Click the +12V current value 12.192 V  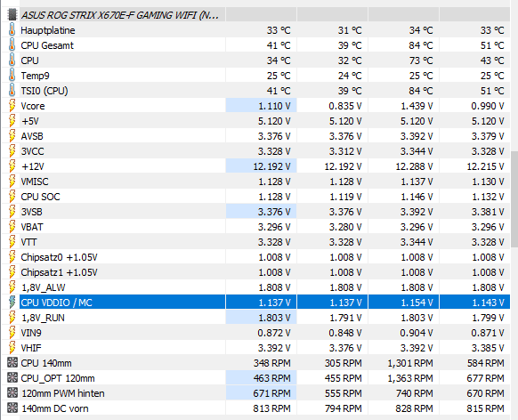(271, 166)
